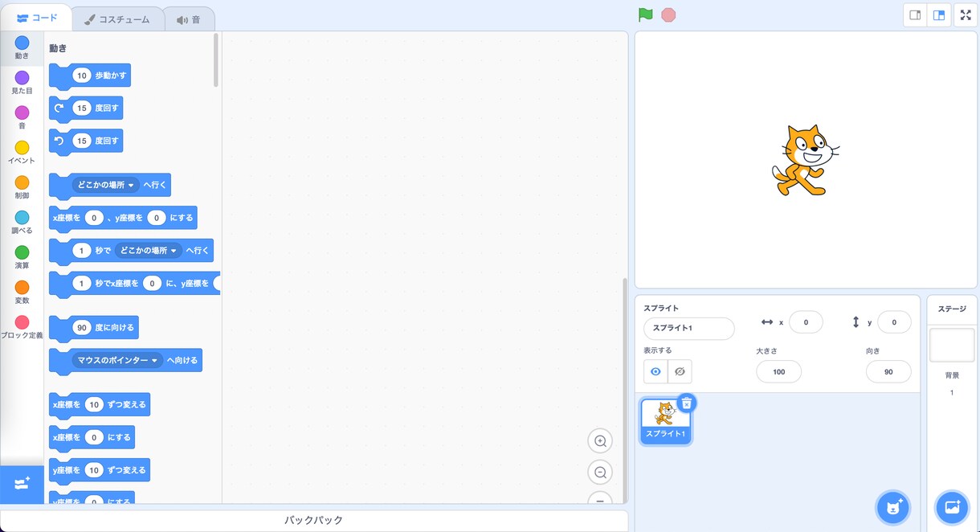
Task: Delete スプライト1 with trash icon
Action: point(686,403)
